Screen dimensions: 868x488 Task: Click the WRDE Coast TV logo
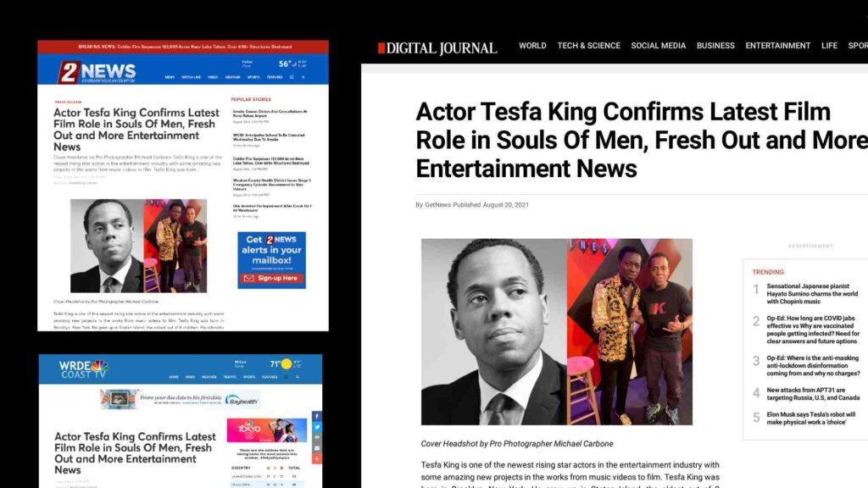[83, 369]
